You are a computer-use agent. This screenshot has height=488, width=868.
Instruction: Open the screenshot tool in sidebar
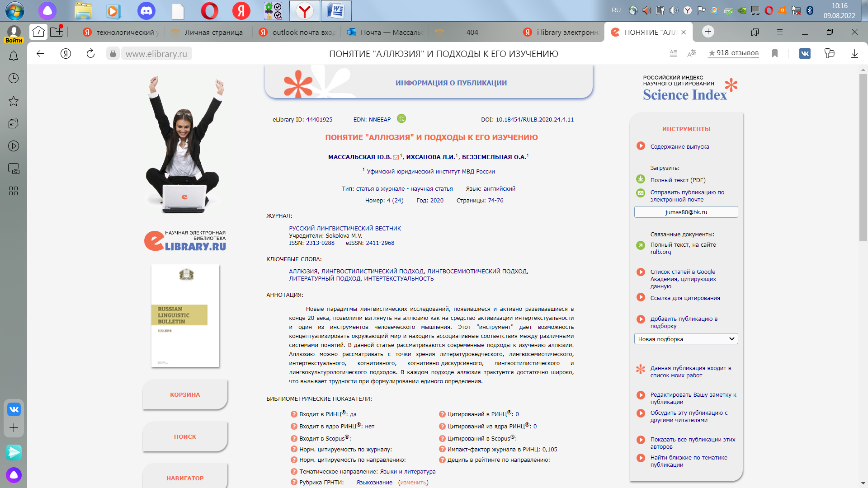[x=14, y=169]
